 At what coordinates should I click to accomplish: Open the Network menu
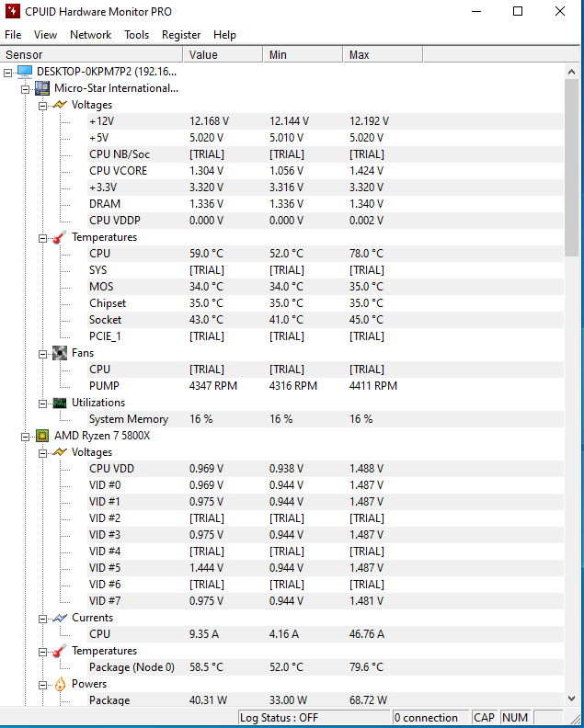pyautogui.click(x=91, y=35)
